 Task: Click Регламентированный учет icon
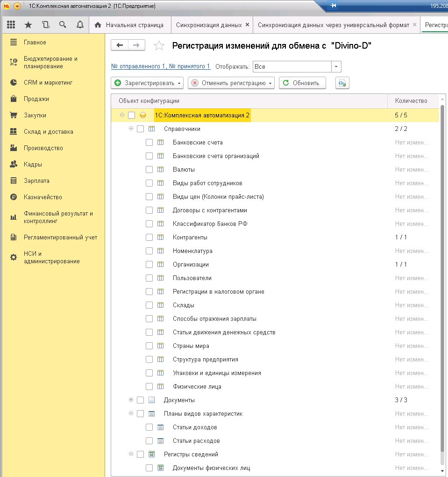click(14, 237)
